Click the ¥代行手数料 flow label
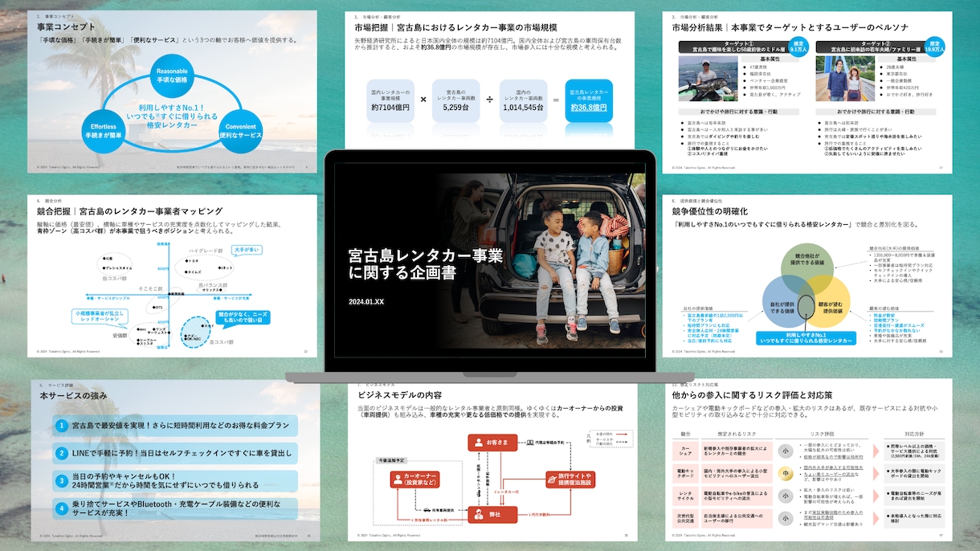 click(539, 513)
